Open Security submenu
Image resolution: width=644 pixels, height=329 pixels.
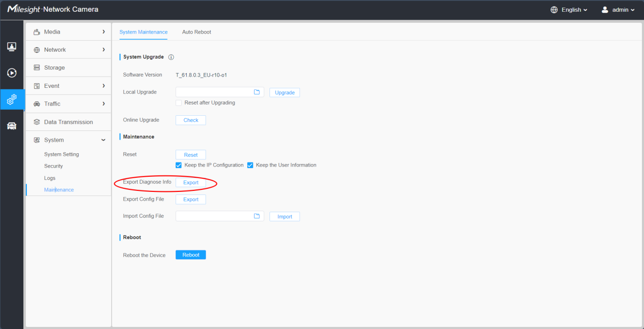[53, 166]
